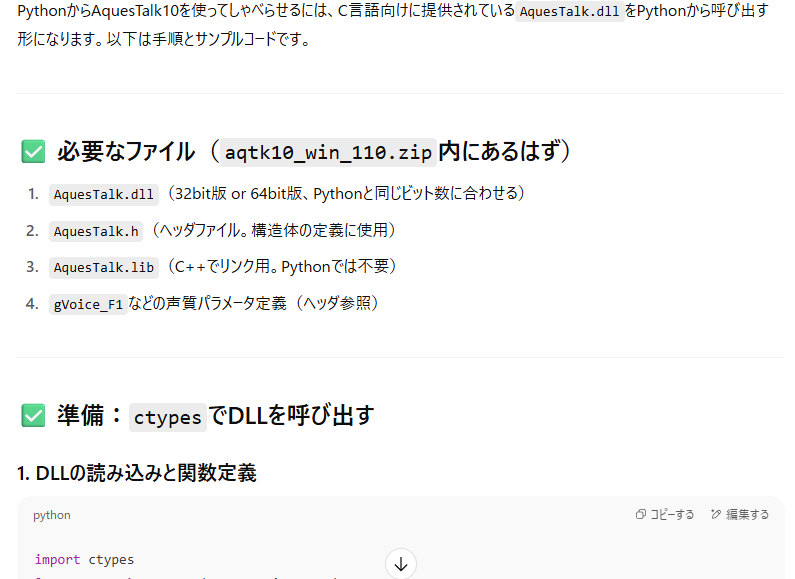This screenshot has height=579, width=795.
Task: Click the copy icon in code block header
Action: [x=640, y=515]
